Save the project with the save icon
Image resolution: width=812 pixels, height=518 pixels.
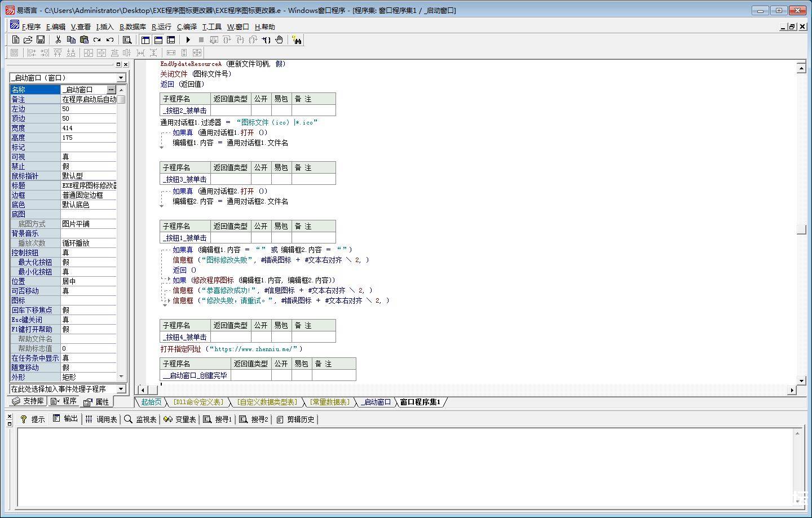pyautogui.click(x=40, y=39)
